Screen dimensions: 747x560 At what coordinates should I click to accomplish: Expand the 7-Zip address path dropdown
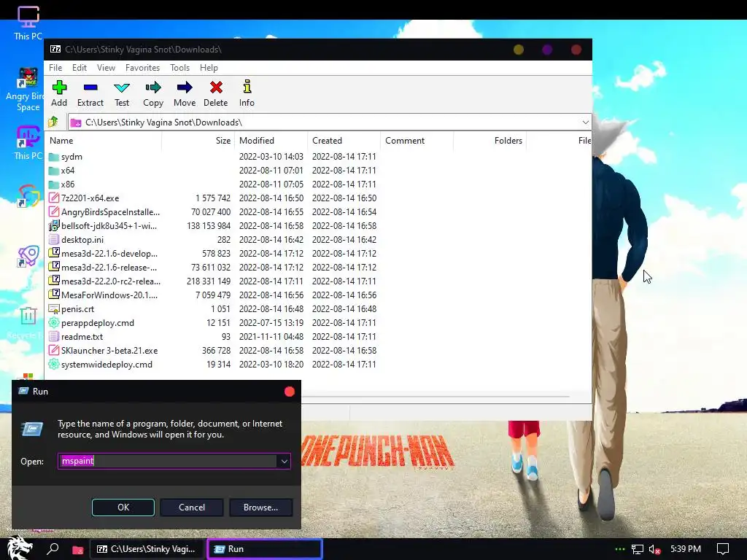pos(585,122)
